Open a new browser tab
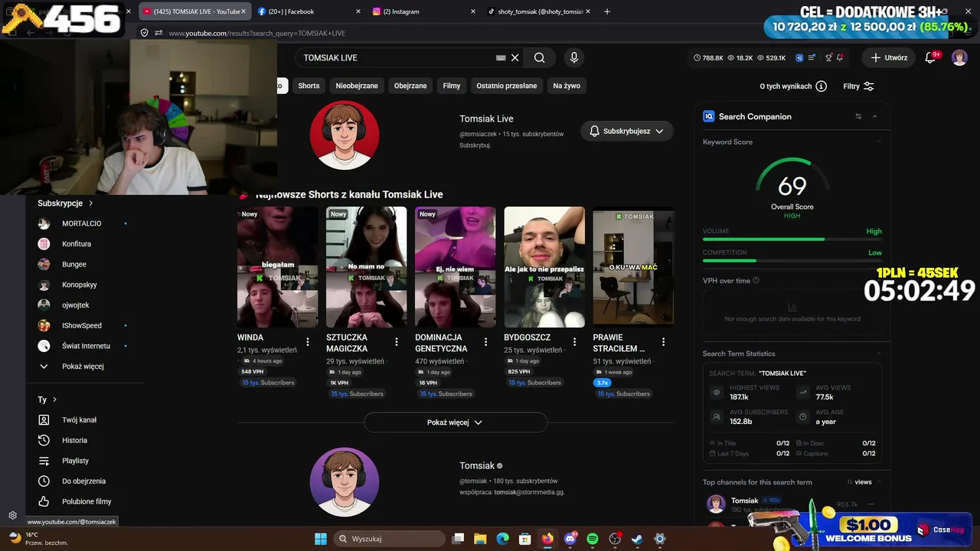The image size is (980, 551). pos(607,11)
